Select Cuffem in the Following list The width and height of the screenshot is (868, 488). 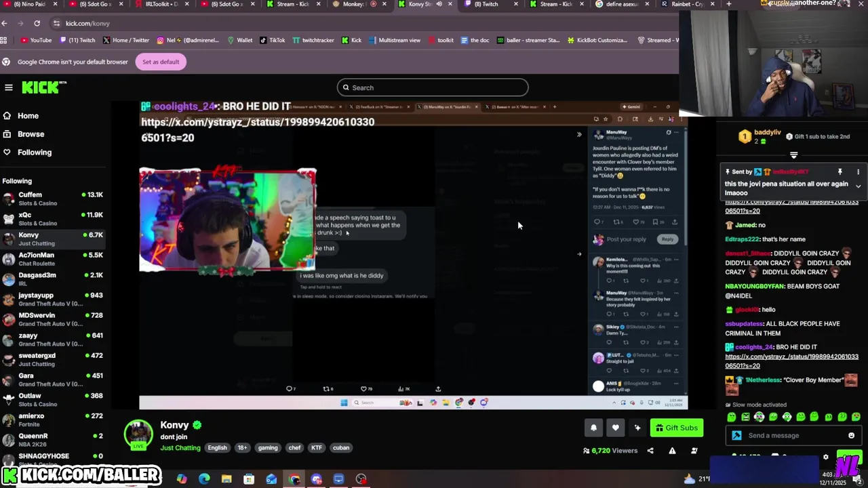pyautogui.click(x=53, y=199)
